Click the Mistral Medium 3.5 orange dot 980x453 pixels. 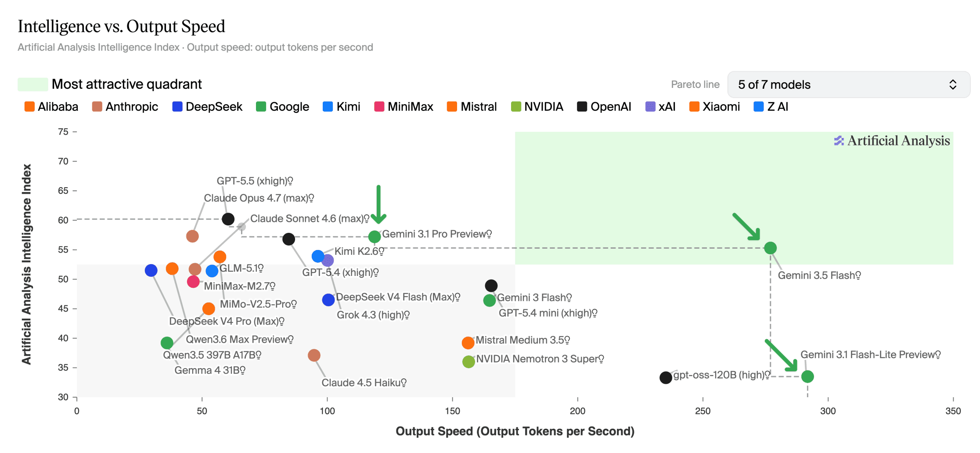tap(468, 343)
